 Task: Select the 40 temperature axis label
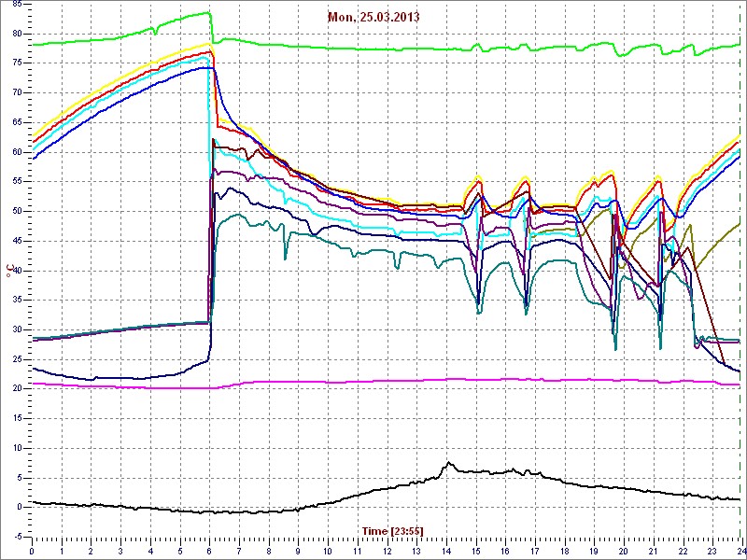(17, 271)
